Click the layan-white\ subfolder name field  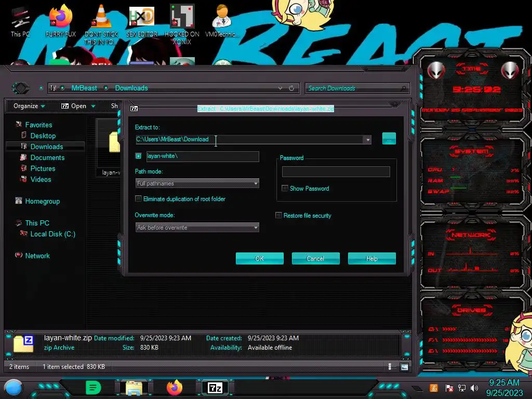tap(203, 156)
